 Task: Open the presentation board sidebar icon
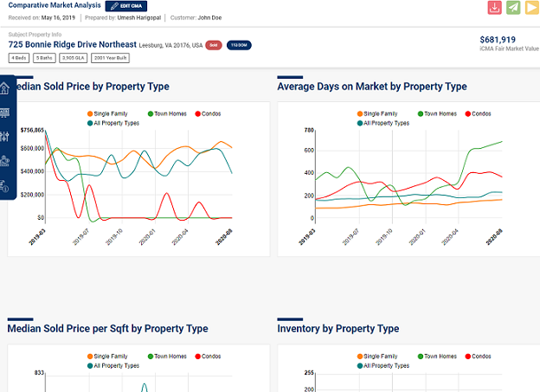point(4,112)
